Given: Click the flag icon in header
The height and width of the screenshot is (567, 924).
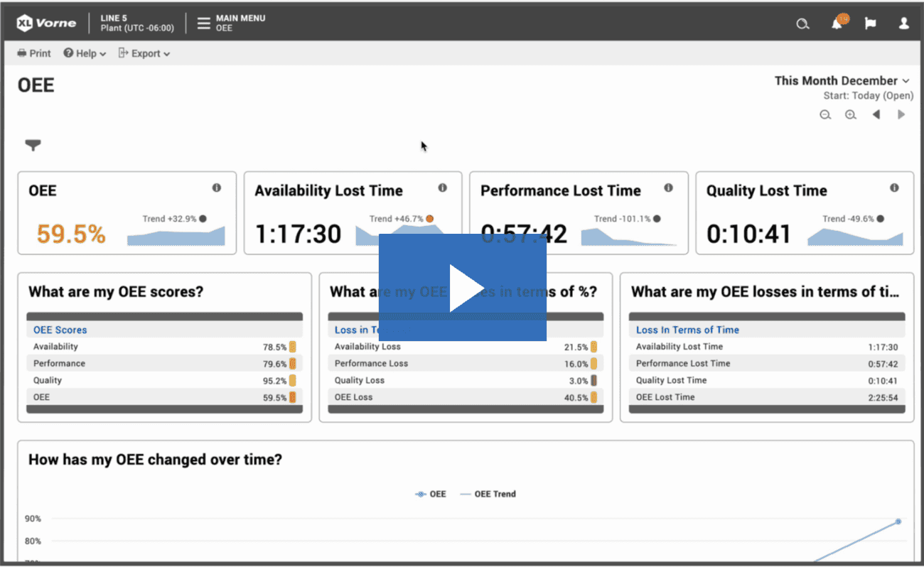Looking at the screenshot, I should click(x=870, y=23).
